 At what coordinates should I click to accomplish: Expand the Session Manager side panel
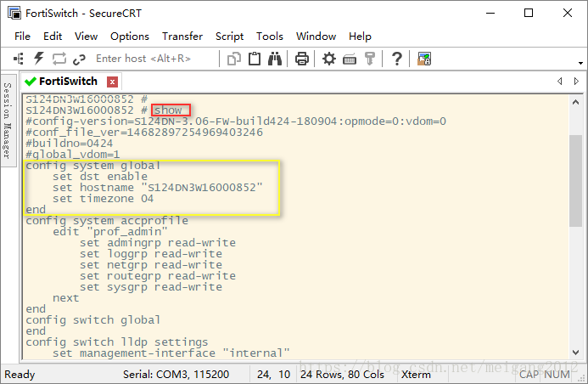click(8, 120)
